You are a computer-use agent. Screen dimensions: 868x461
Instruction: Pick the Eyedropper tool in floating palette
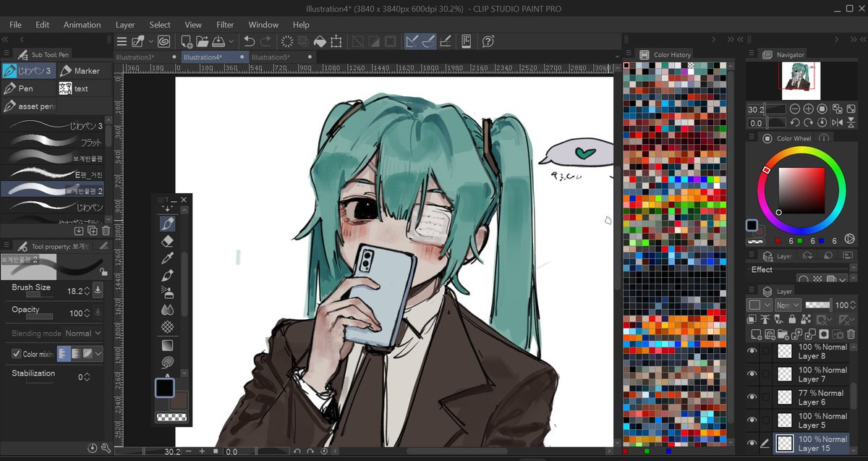(x=168, y=258)
